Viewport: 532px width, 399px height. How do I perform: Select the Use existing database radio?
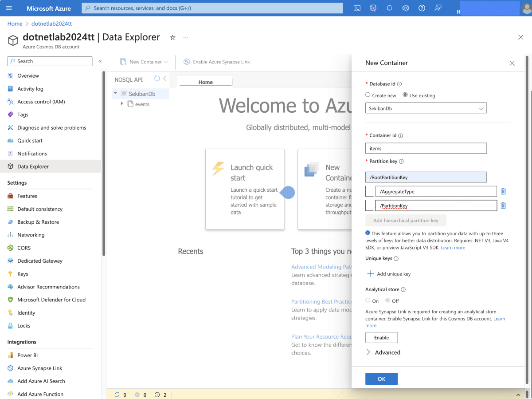click(405, 95)
